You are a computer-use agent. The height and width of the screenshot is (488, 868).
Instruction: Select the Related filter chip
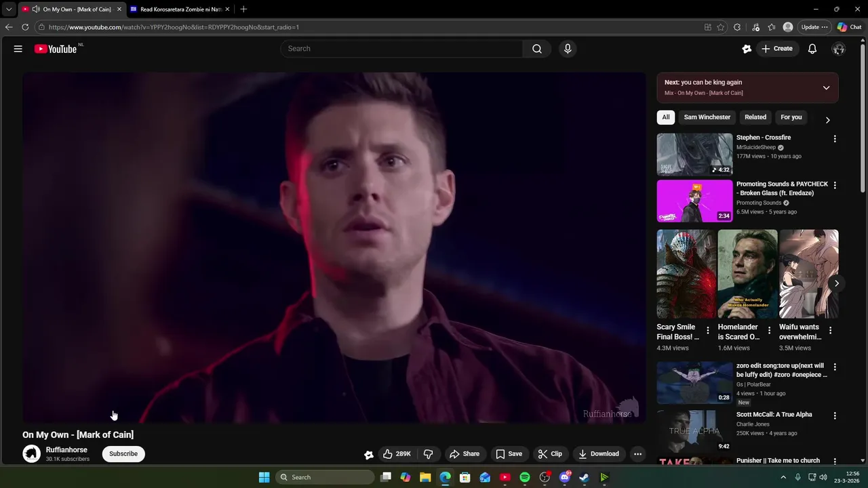[x=755, y=117]
